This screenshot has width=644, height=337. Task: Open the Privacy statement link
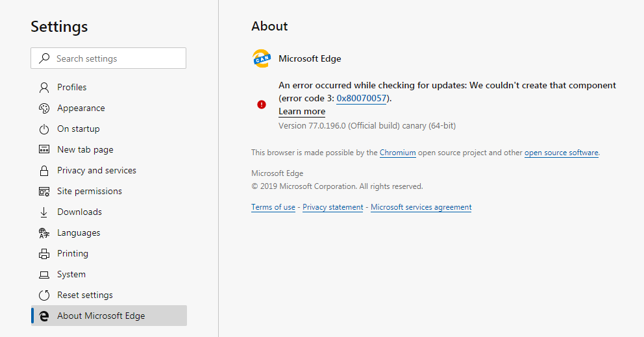click(x=332, y=207)
